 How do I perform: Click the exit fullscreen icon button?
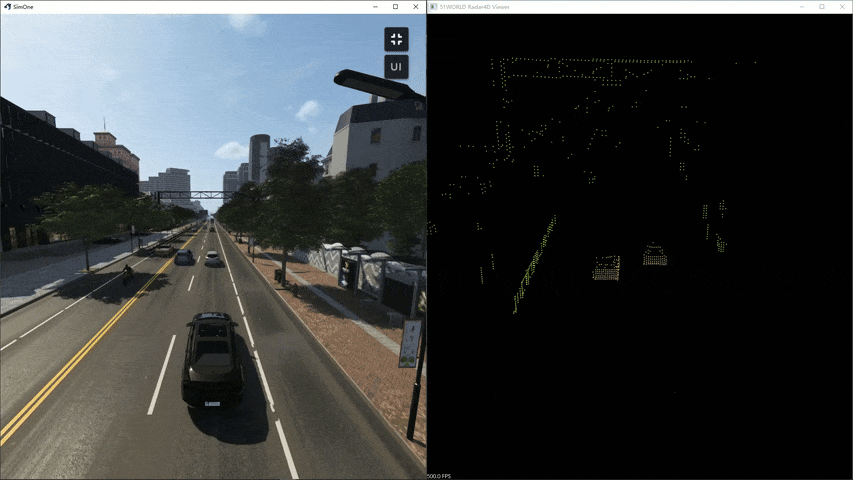(x=396, y=39)
